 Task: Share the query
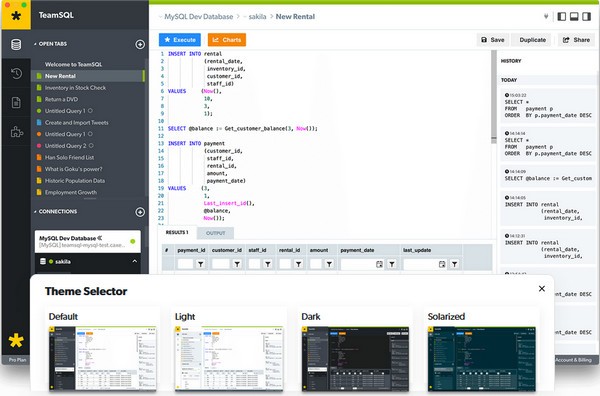click(x=576, y=40)
